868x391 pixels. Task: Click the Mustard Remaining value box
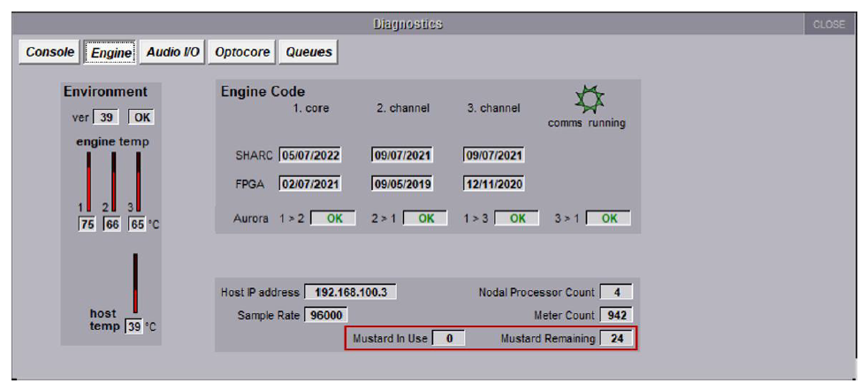(x=616, y=339)
